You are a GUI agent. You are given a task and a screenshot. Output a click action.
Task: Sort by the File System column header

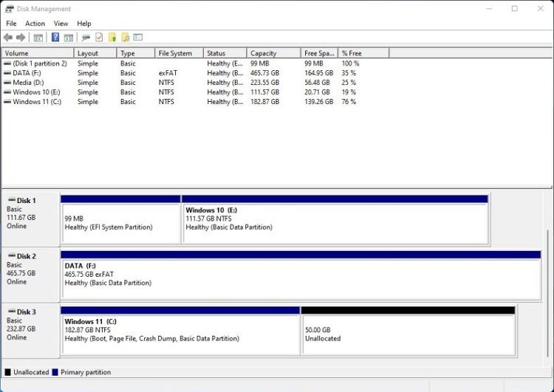click(179, 53)
